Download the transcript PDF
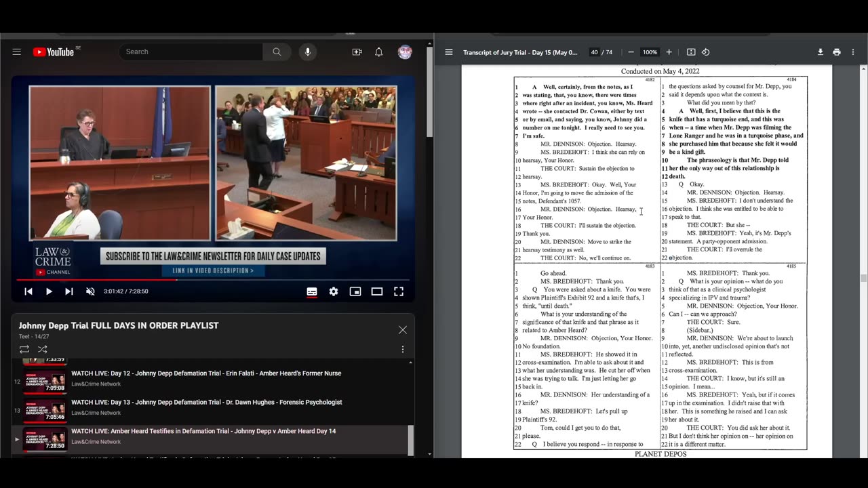 [x=821, y=52]
